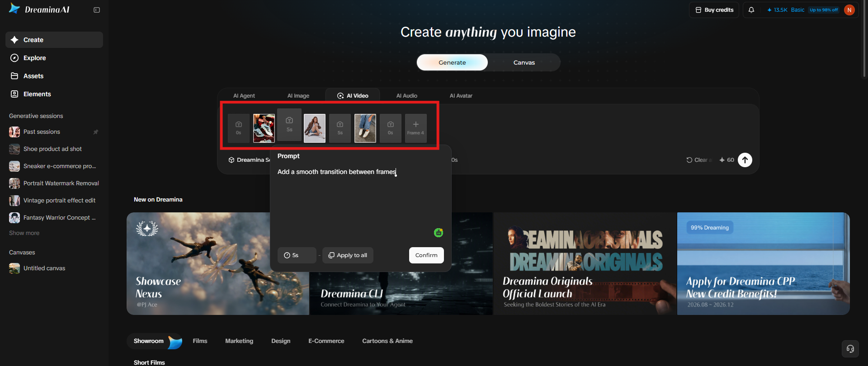868x366 pixels.
Task: Open the Assets library
Action: pyautogui.click(x=54, y=76)
